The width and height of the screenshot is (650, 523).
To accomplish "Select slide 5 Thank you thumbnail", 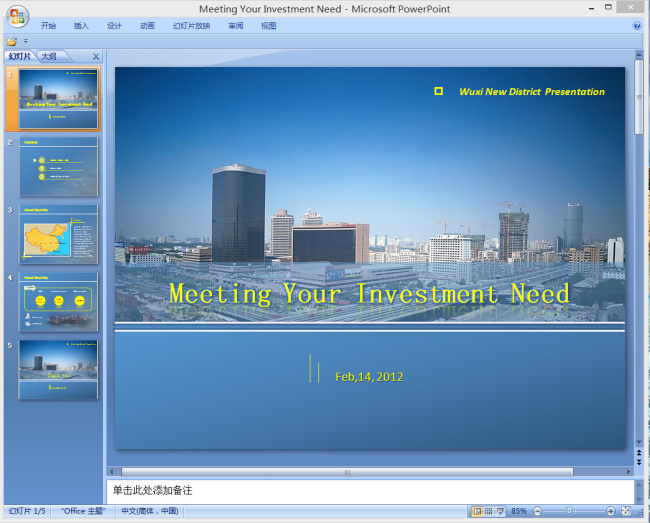I will tap(58, 370).
